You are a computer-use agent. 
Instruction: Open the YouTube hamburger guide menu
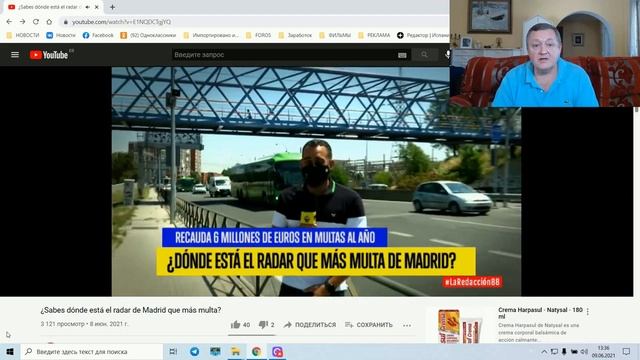(x=15, y=55)
